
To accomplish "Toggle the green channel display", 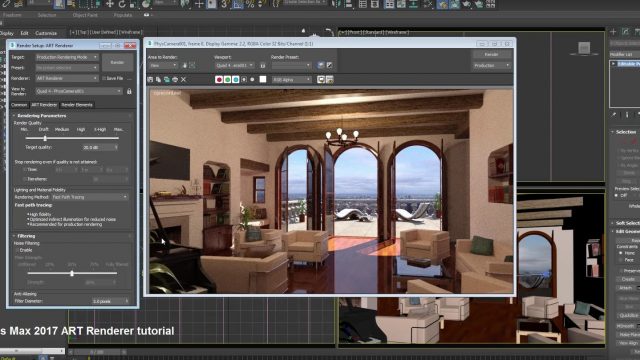I will pyautogui.click(x=227, y=80).
